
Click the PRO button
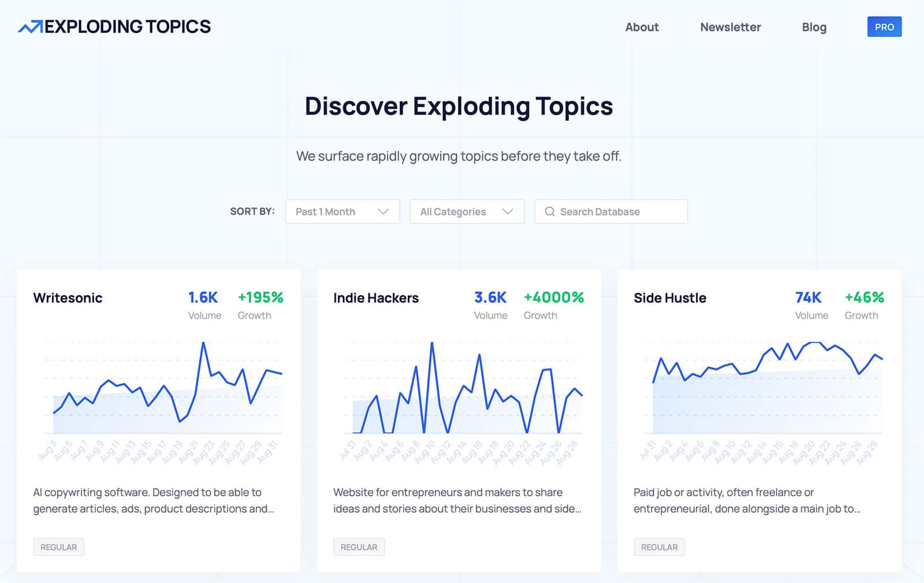(x=884, y=27)
